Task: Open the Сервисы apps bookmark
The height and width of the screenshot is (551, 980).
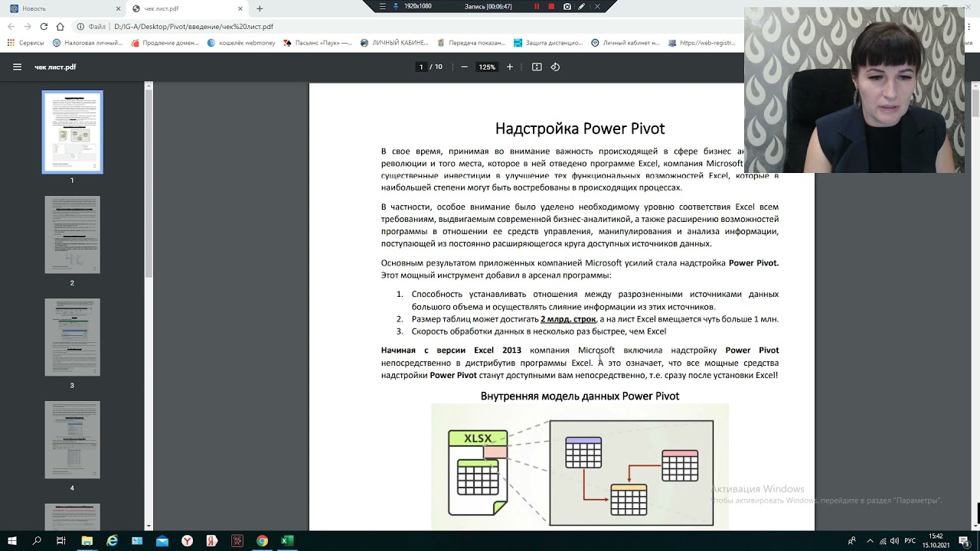Action: pyautogui.click(x=25, y=43)
